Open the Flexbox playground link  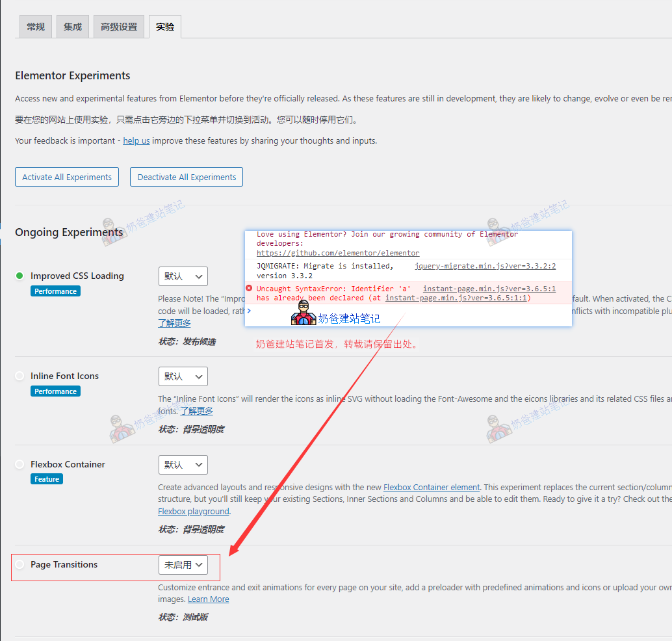(x=194, y=512)
